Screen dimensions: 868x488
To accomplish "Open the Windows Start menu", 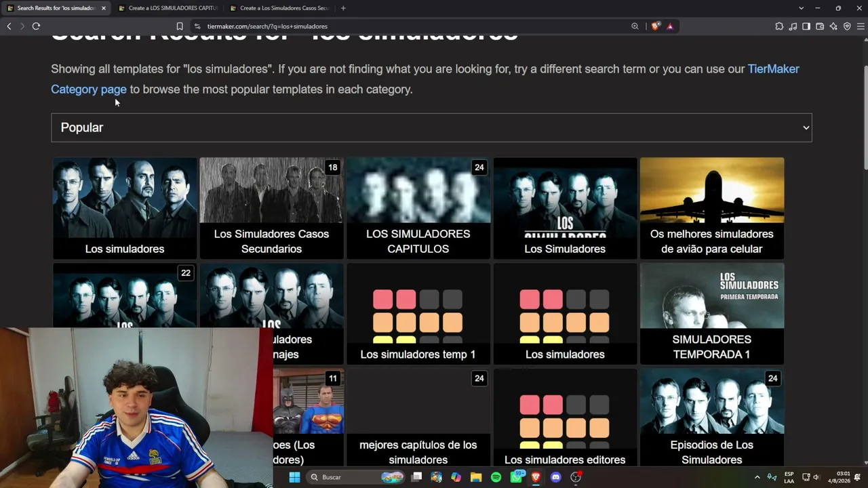I will [x=294, y=477].
